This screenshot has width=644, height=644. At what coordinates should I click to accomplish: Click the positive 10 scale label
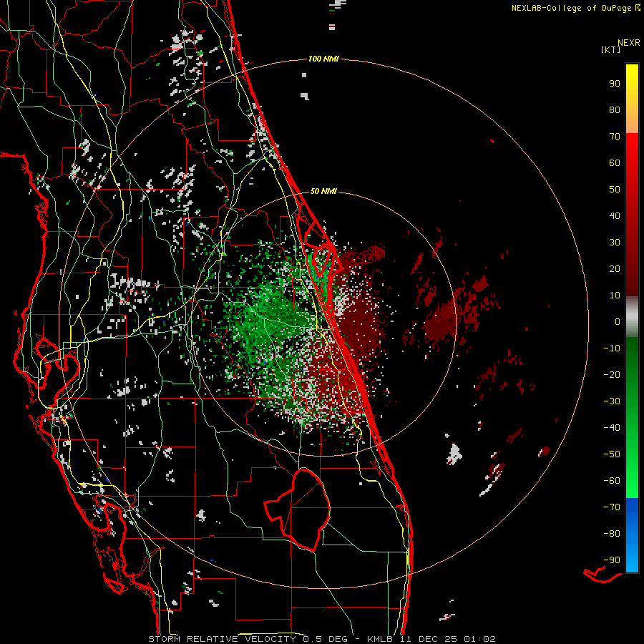coord(615,296)
